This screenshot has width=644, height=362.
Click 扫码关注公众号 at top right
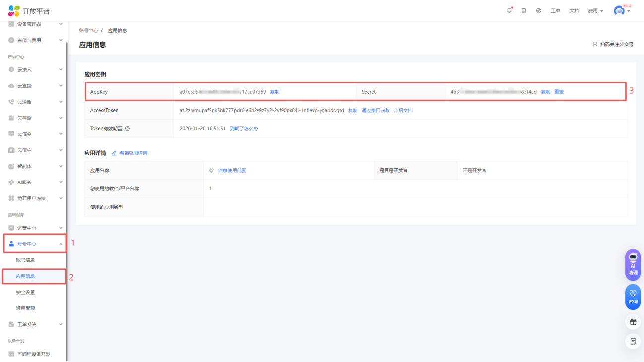613,45
